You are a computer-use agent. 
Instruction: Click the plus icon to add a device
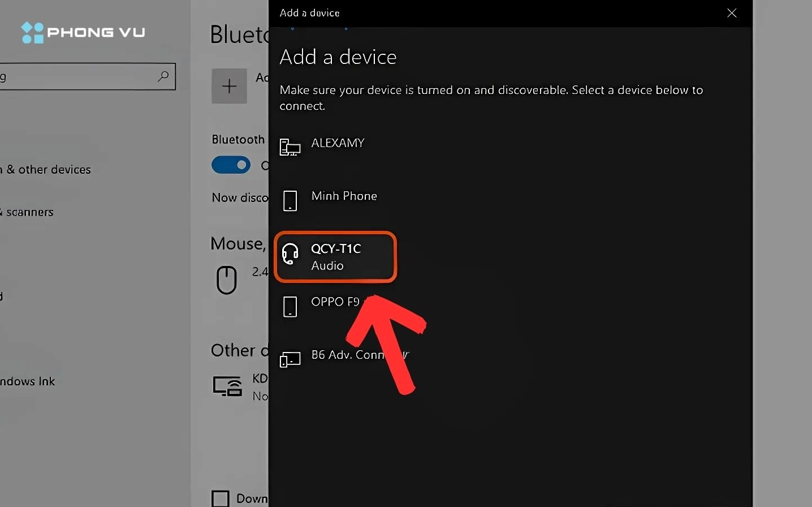click(x=228, y=85)
